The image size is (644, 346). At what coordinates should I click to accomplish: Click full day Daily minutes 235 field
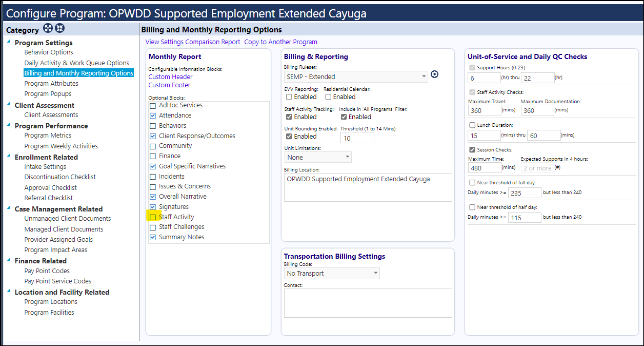pos(525,193)
